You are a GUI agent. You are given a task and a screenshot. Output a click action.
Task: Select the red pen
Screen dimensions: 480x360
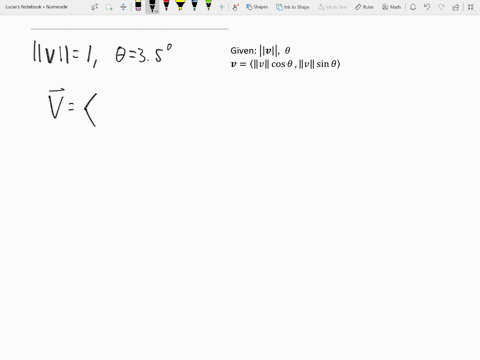[x=166, y=6]
